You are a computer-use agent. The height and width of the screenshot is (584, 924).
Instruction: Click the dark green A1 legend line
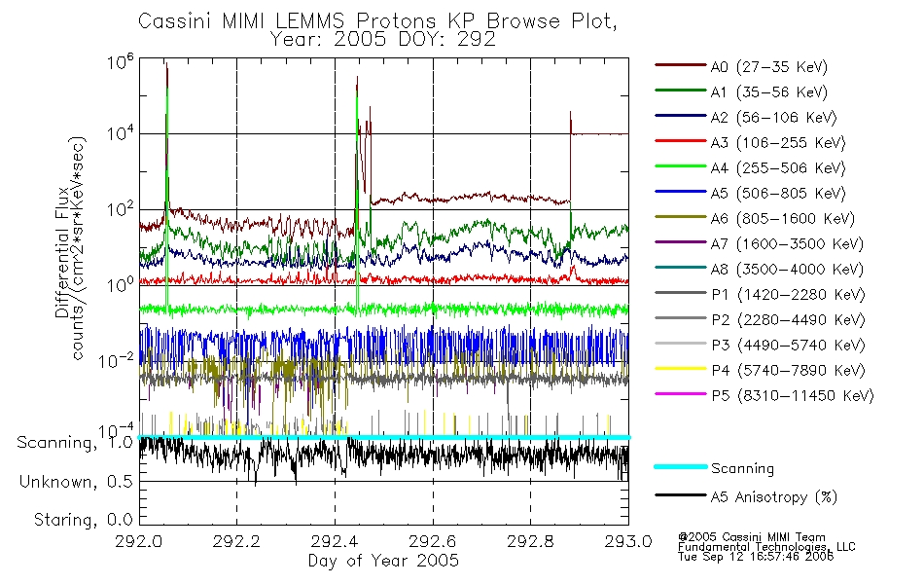(680, 91)
